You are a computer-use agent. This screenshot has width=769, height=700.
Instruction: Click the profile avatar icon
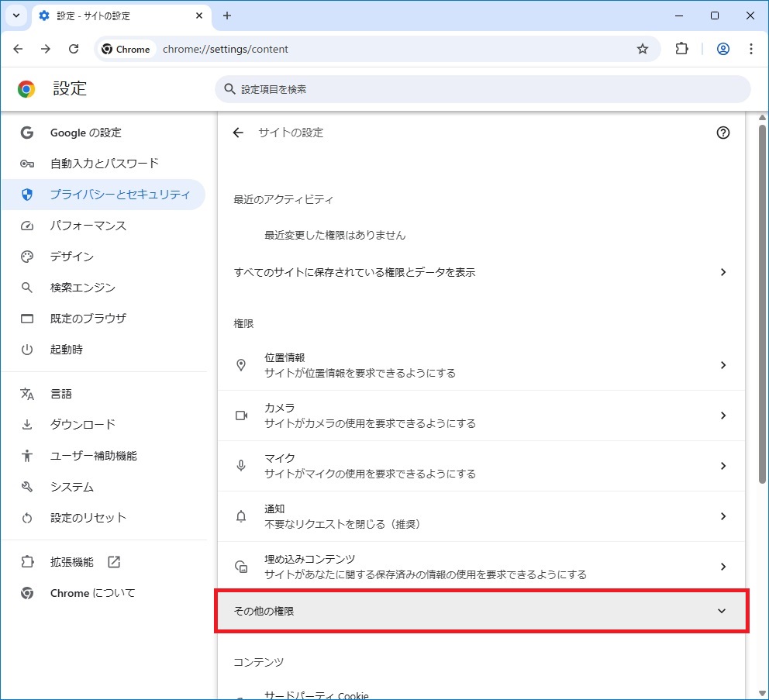click(722, 49)
